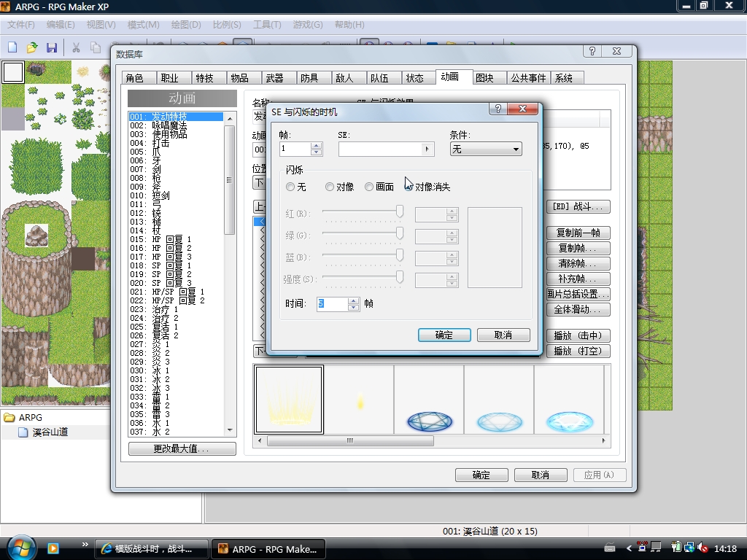The width and height of the screenshot is (747, 560).
Task: Click the help button in the SE dialog title bar
Action: (x=498, y=109)
